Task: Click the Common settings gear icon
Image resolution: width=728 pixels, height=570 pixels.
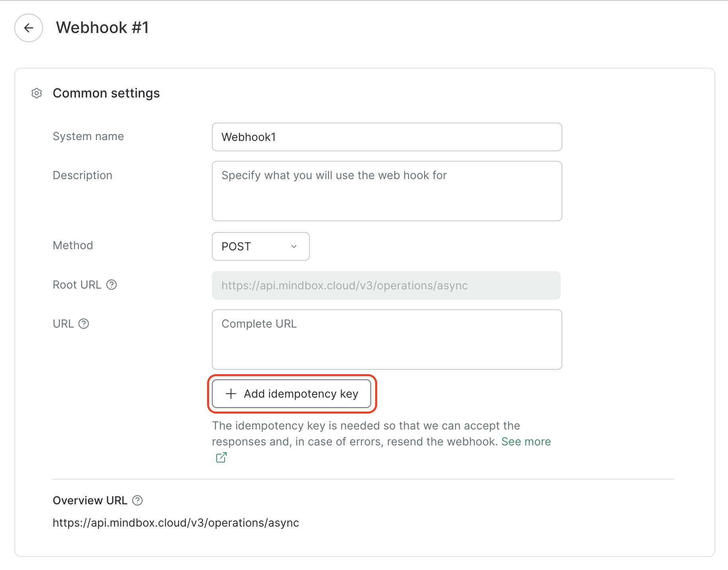Action: click(x=37, y=93)
